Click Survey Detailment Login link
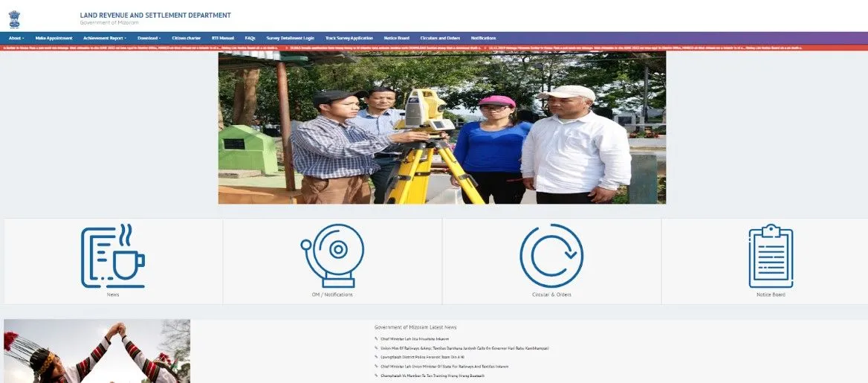The width and height of the screenshot is (868, 383). (x=290, y=38)
